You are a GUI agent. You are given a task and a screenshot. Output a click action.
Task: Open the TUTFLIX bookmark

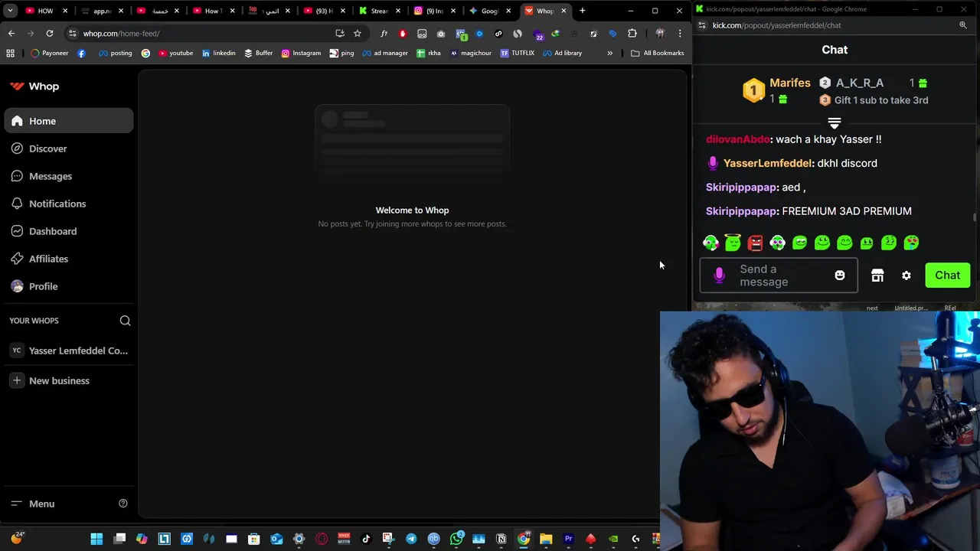517,53
